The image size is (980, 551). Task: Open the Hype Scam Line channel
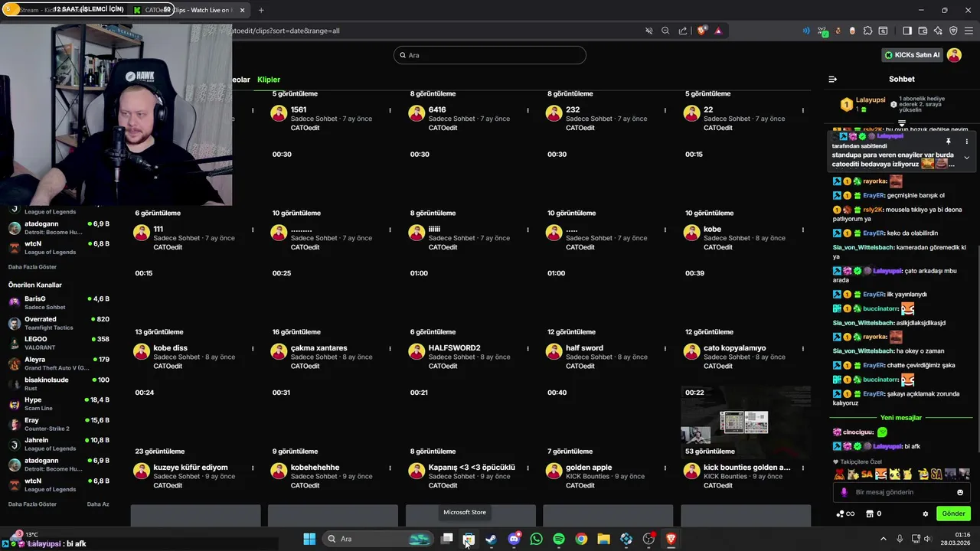coord(59,403)
